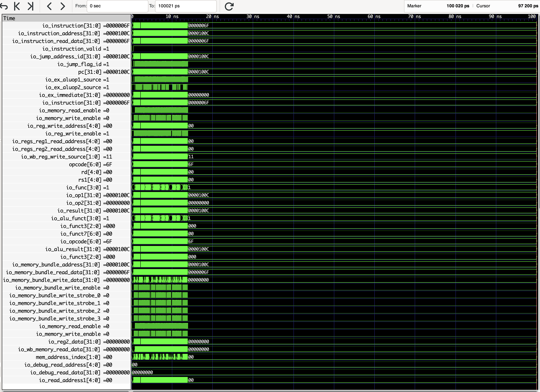Click pc waveform value 0000100C
The image size is (540, 392).
tap(199, 72)
